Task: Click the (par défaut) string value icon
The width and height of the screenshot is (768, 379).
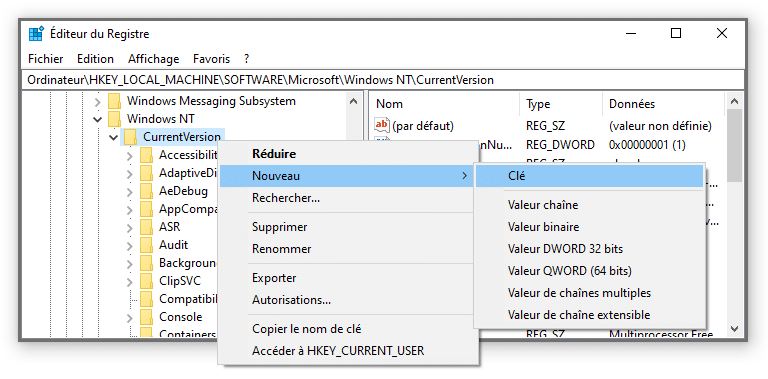Action: [382, 125]
